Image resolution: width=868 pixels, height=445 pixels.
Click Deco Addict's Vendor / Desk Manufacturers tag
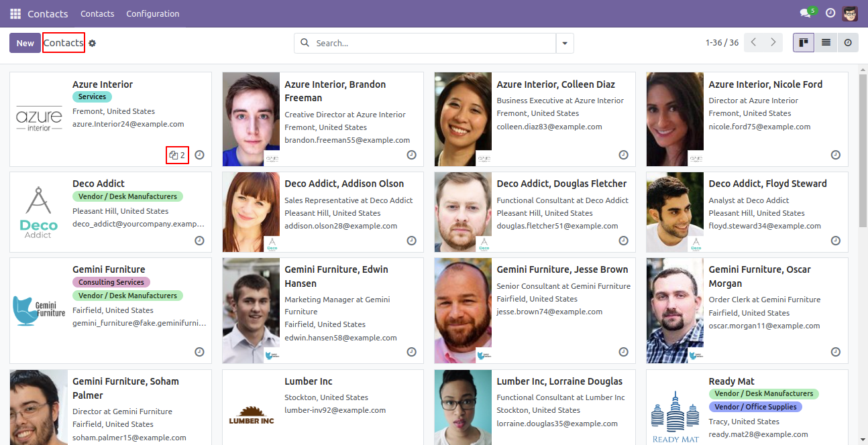pos(127,196)
